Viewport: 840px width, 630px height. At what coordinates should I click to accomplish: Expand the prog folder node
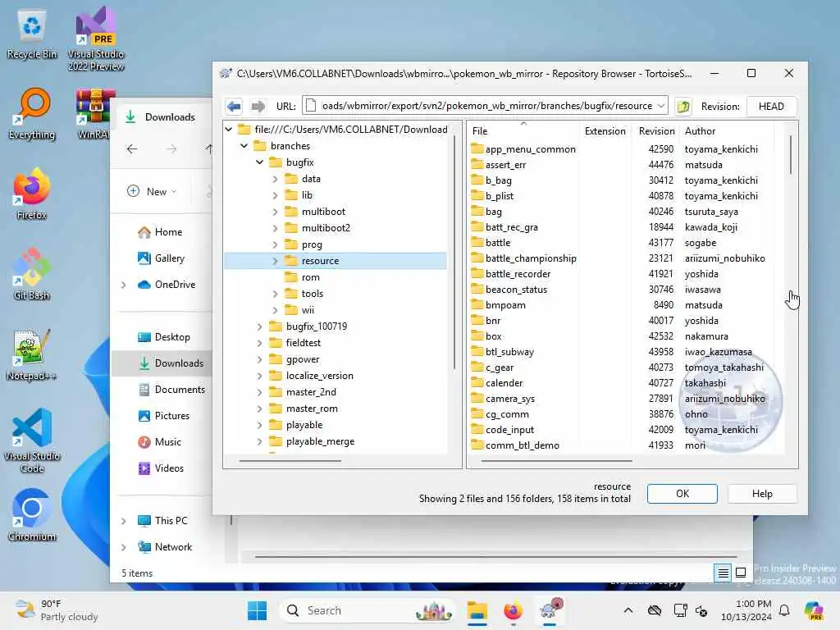pos(276,244)
